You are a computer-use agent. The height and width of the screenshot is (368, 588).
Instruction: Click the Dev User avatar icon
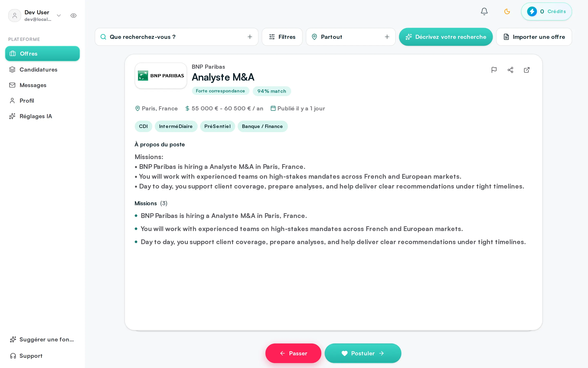14,16
